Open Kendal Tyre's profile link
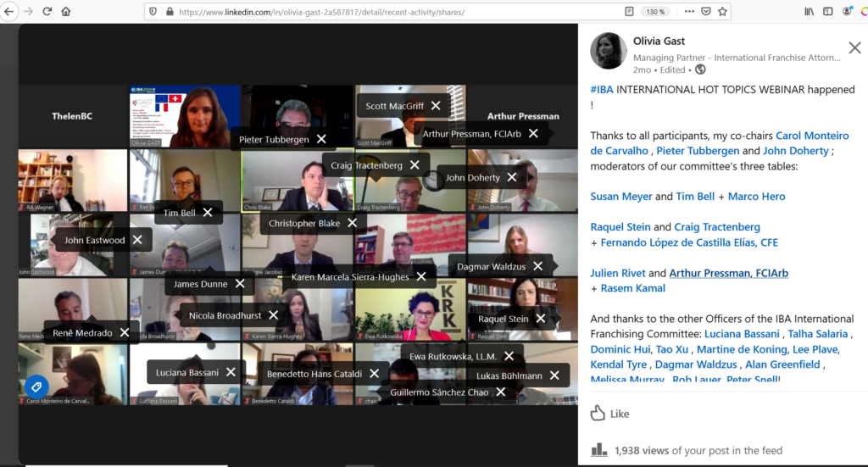The width and height of the screenshot is (868, 467). 618,364
